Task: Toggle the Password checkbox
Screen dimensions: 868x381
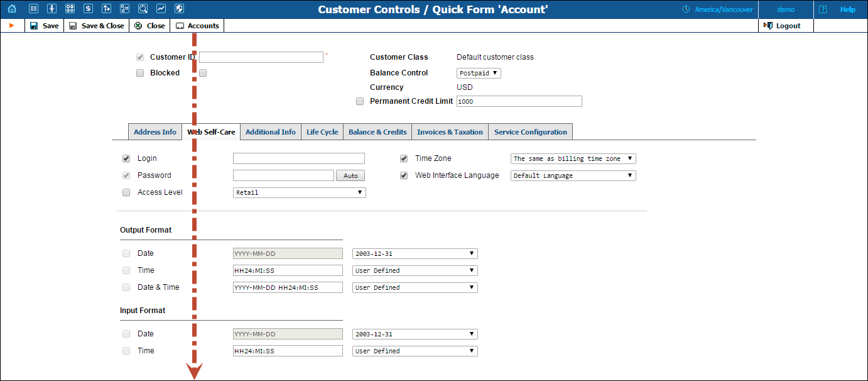Action: [126, 175]
